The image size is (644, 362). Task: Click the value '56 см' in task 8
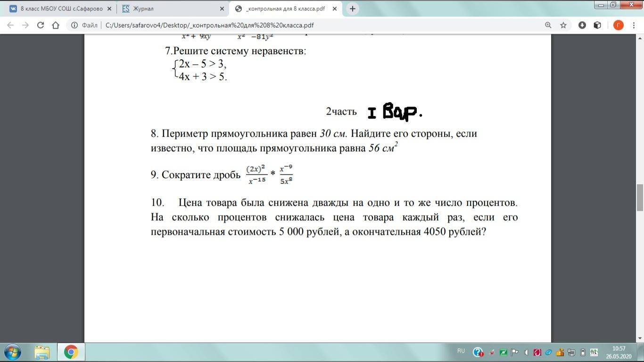(x=383, y=148)
